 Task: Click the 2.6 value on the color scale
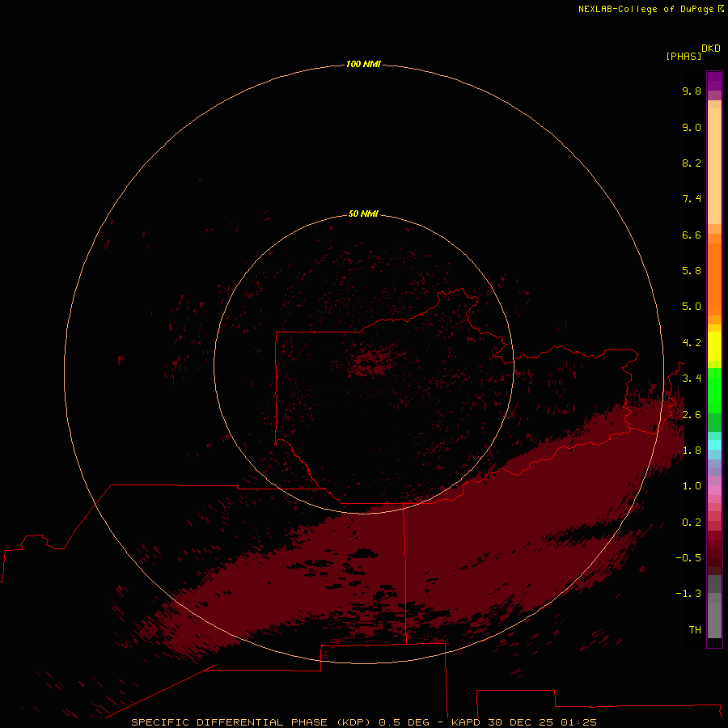pos(692,415)
